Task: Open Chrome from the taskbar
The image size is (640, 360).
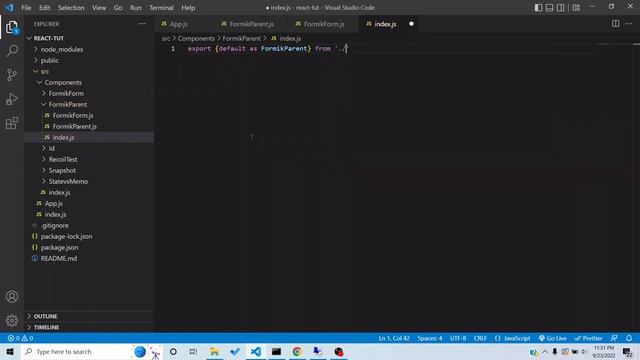Action: coord(297,351)
